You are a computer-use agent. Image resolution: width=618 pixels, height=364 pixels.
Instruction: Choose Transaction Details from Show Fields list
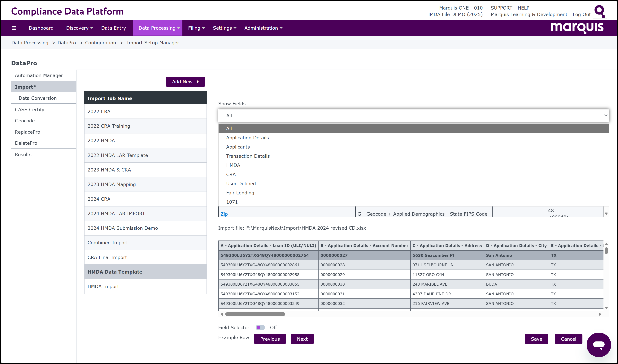click(248, 156)
